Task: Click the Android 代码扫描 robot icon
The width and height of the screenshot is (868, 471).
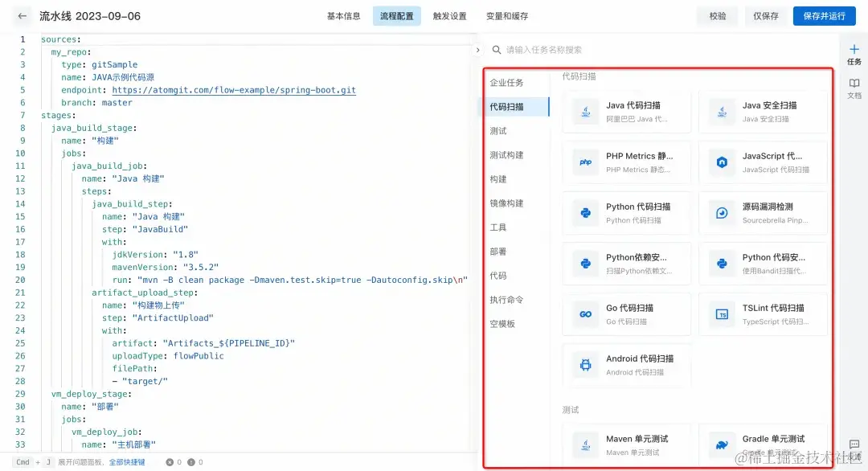Action: (x=584, y=364)
